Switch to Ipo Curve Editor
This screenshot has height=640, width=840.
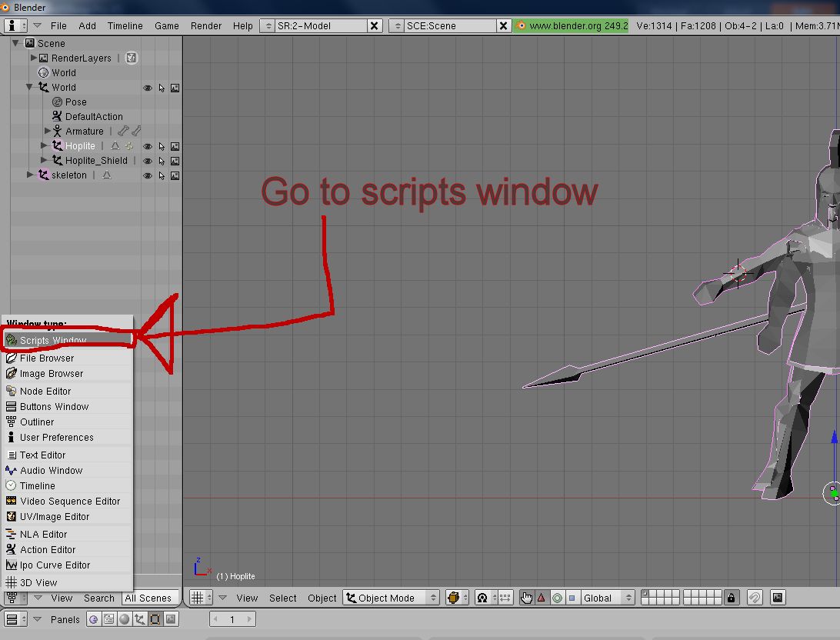(68, 565)
